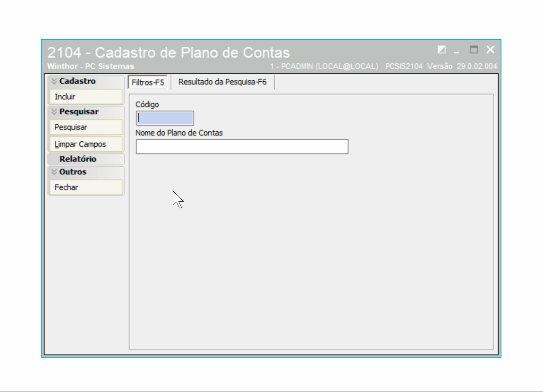
Task: Click the Limpar Campos button
Action: pyautogui.click(x=86, y=144)
